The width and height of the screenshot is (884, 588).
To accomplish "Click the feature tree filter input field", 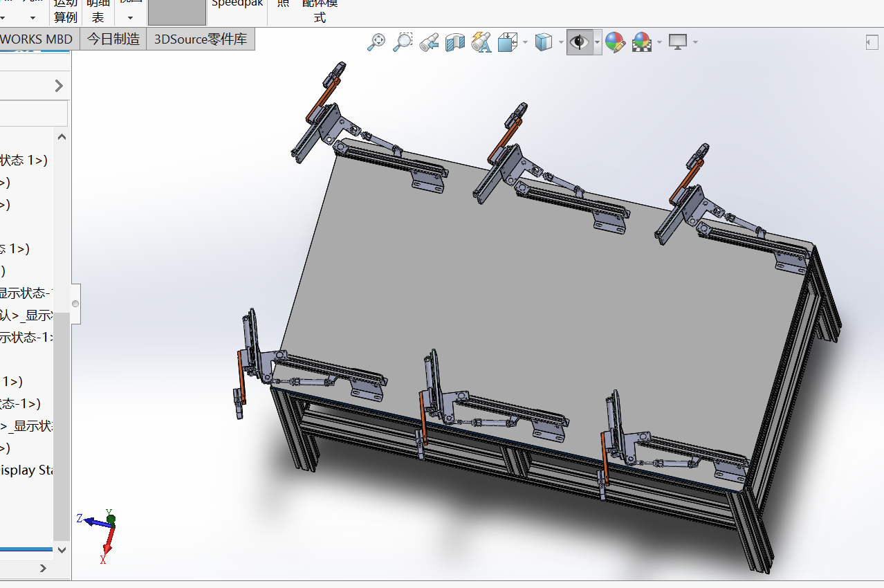I will 33,113.
